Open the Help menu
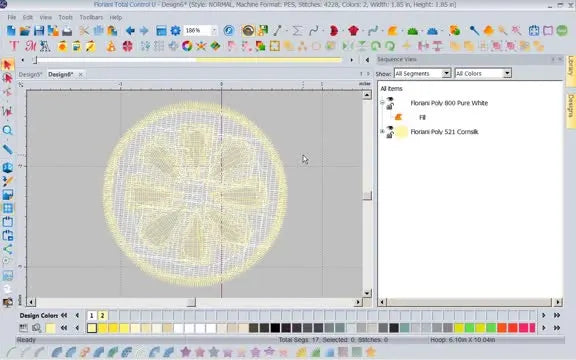 click(116, 17)
